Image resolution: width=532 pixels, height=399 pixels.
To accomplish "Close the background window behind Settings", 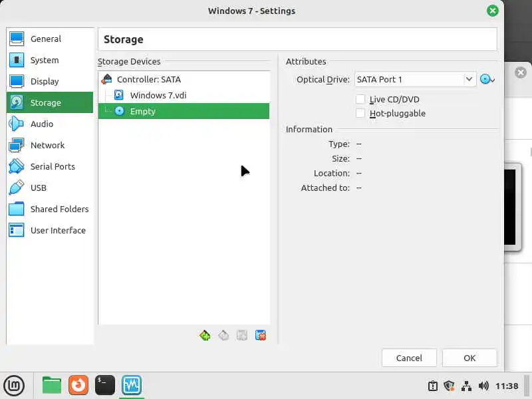I will (x=521, y=72).
